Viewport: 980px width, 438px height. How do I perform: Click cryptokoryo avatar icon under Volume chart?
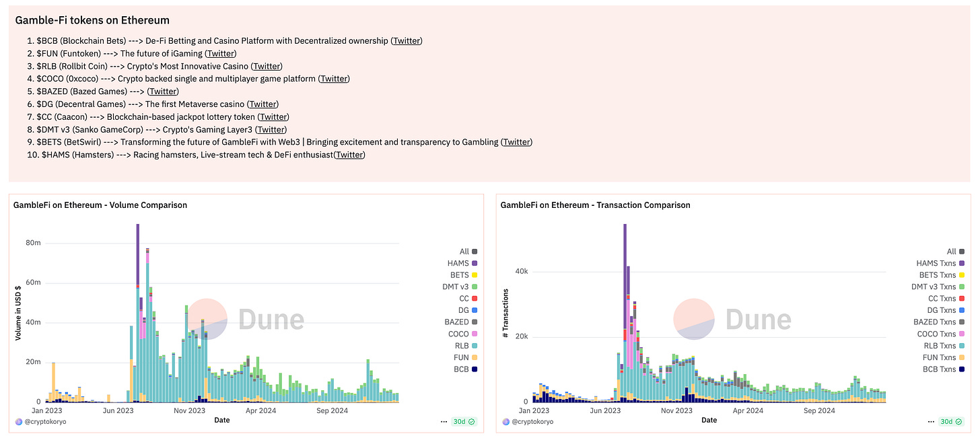pos(17,421)
